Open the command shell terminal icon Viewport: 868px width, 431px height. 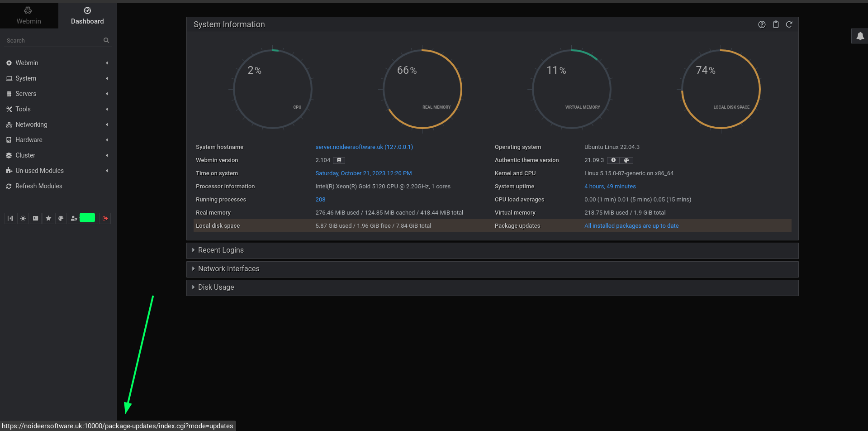tap(35, 218)
